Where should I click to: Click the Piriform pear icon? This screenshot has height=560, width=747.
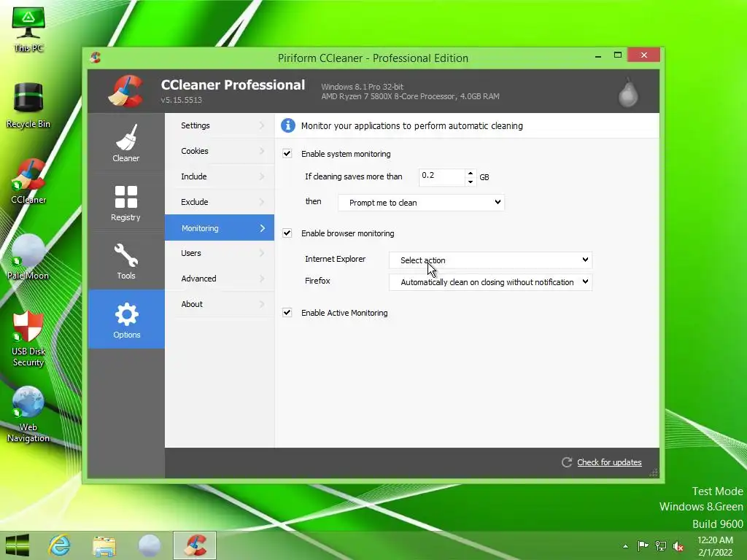click(628, 92)
